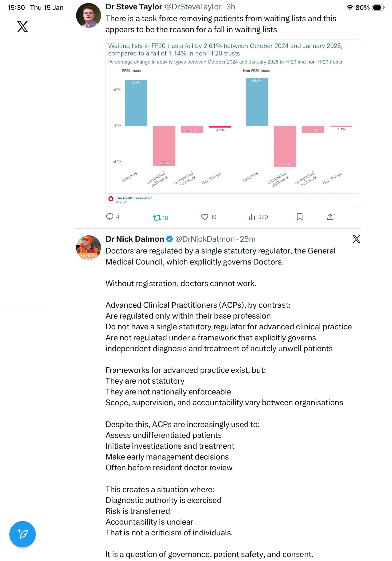This screenshot has height=561, width=392.
Task: Click the 25m timestamp on Dalmon's post
Action: point(247,239)
